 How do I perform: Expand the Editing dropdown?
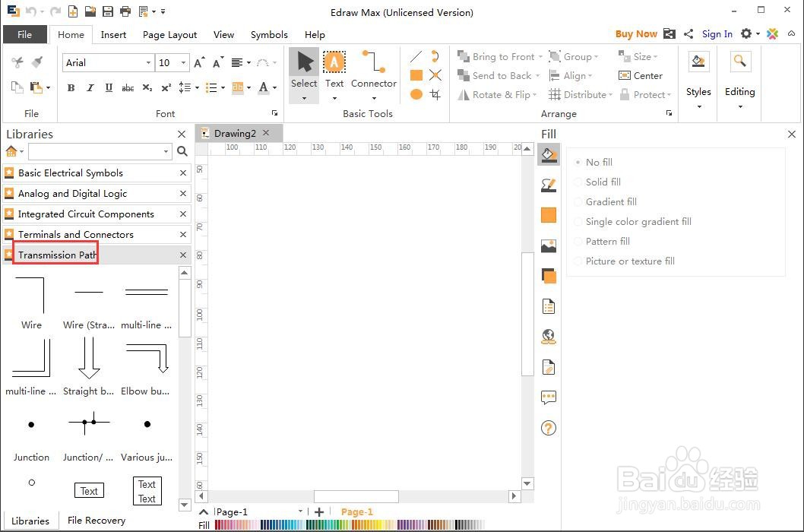click(x=740, y=107)
